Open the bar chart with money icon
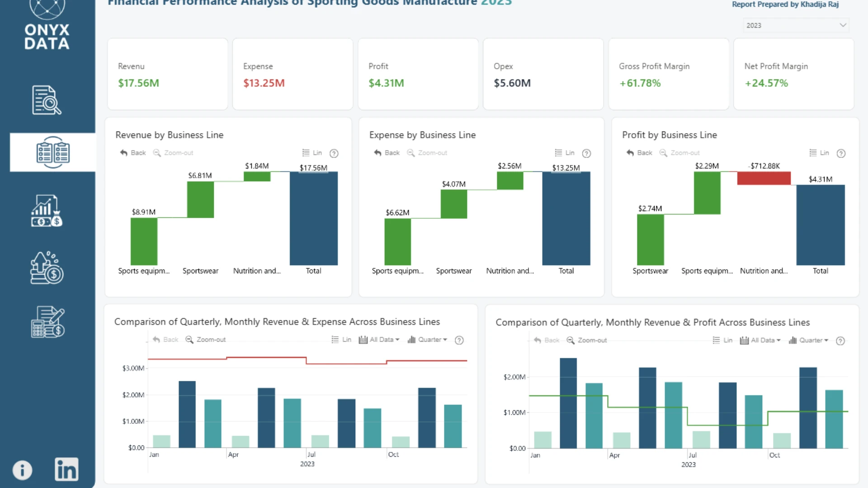The width and height of the screenshot is (868, 488). (47, 211)
